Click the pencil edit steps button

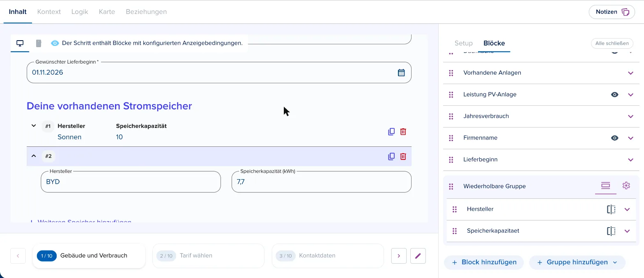coord(418,256)
